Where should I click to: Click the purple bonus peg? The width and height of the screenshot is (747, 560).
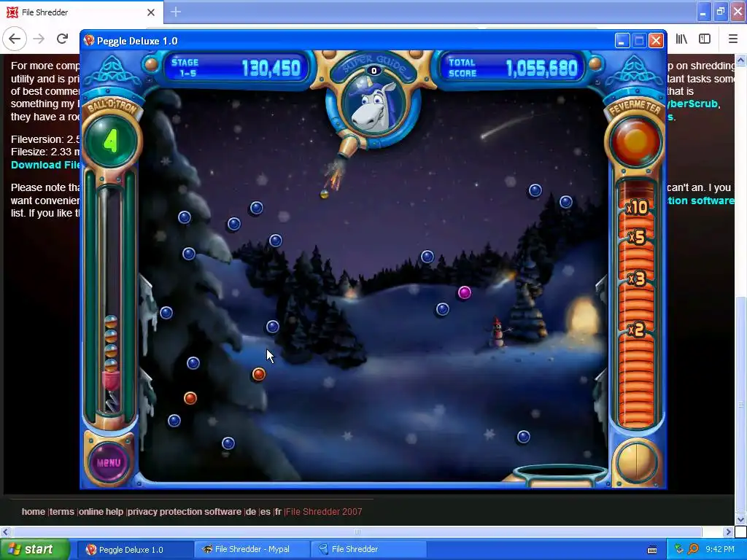point(465,292)
